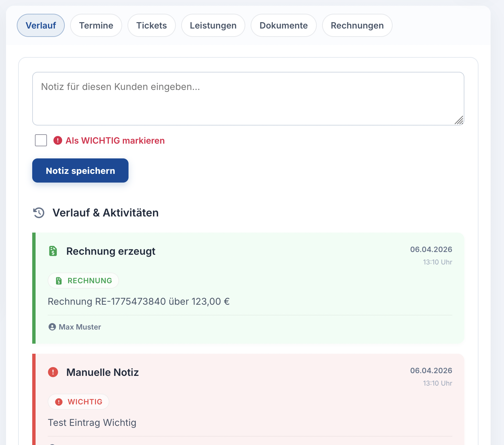Click the user avatar icon beside Max Muster
This screenshot has height=445, width=504.
pyautogui.click(x=52, y=327)
